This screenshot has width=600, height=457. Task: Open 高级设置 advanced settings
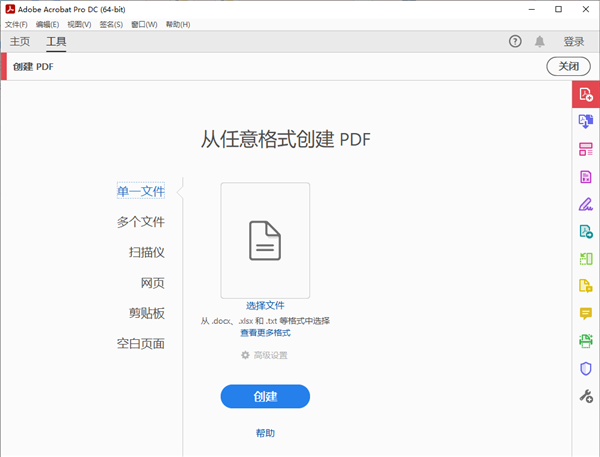(264, 355)
